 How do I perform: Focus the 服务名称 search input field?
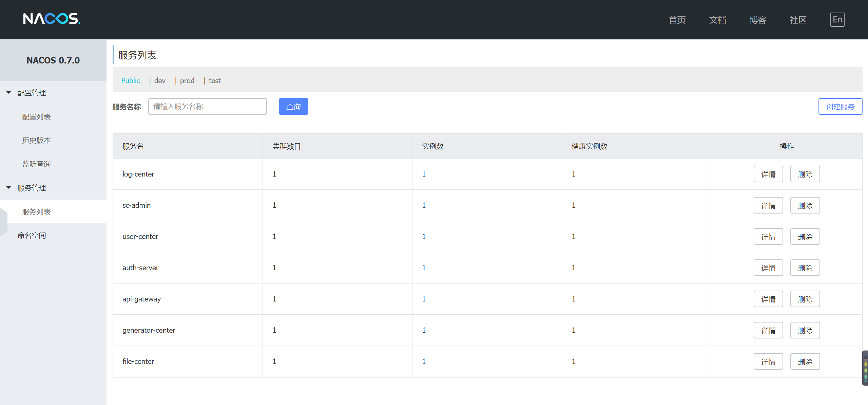coord(207,107)
